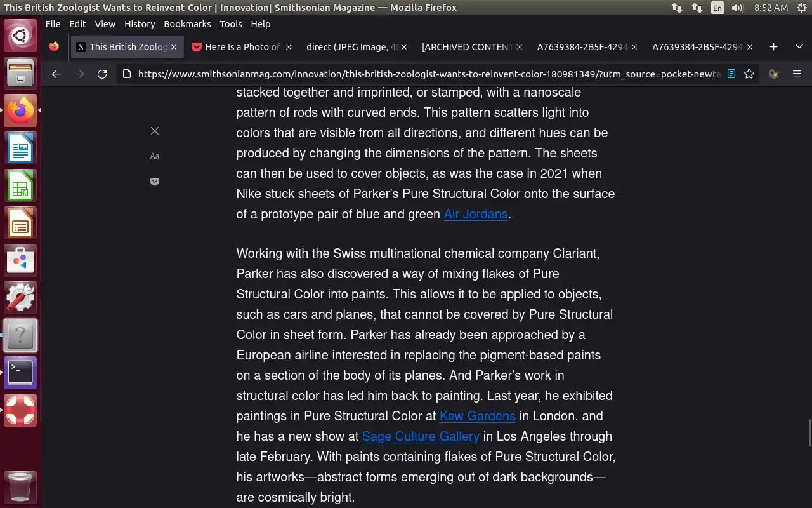This screenshot has width=812, height=508.
Task: Switch to the first A7639384-2B5F tab
Action: click(587, 47)
